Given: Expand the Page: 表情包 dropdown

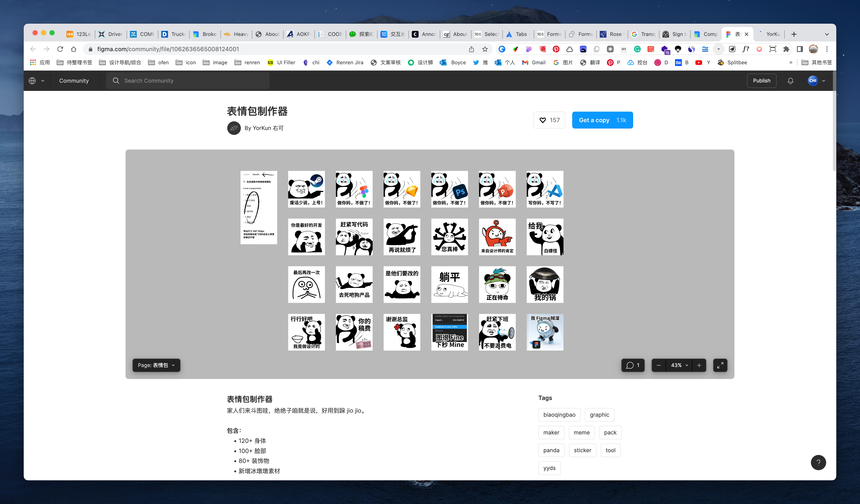Looking at the screenshot, I should click(156, 365).
